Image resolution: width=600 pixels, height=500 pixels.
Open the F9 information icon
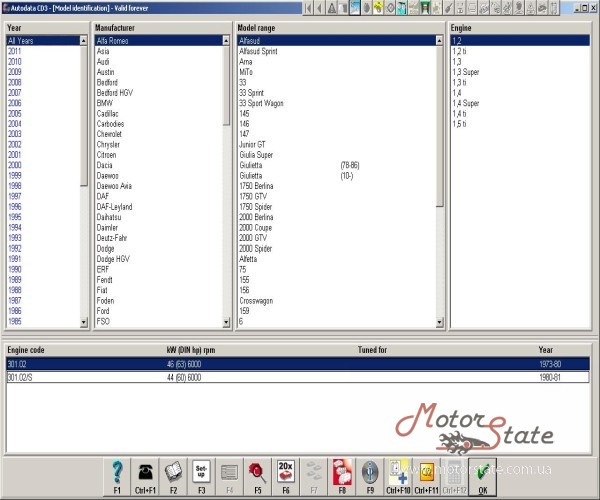(370, 477)
